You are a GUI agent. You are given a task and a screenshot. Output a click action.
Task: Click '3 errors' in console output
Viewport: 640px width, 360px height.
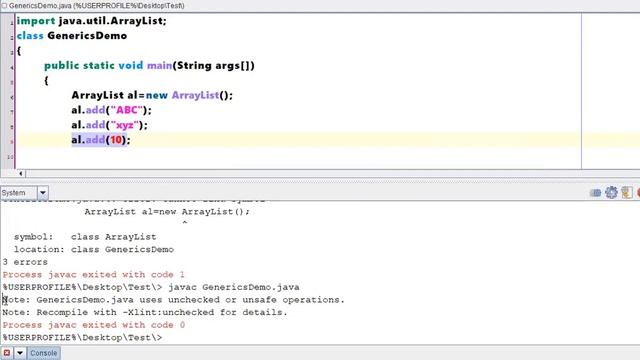tap(25, 262)
